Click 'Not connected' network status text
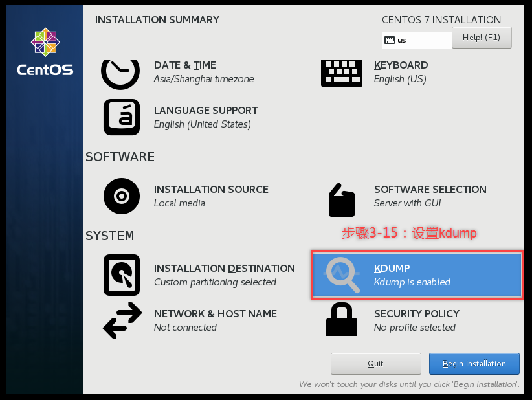 185,328
